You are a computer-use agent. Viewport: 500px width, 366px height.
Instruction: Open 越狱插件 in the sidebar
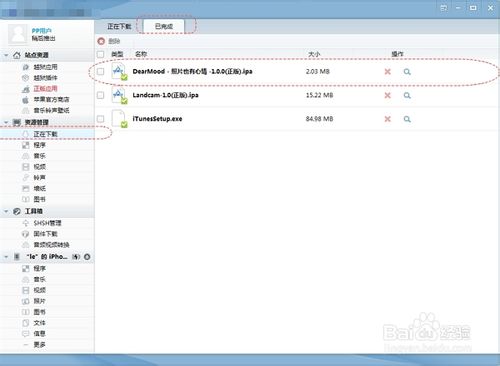click(x=45, y=78)
